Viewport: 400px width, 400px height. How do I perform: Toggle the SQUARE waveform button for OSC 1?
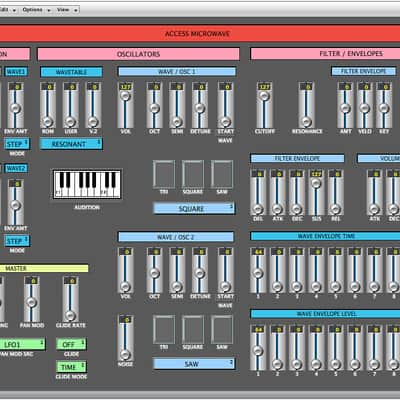tap(193, 174)
